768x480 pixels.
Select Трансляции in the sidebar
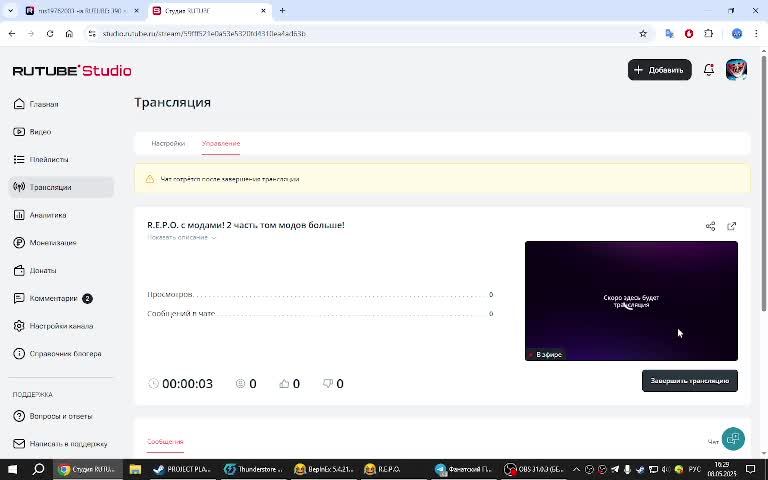pyautogui.click(x=61, y=187)
